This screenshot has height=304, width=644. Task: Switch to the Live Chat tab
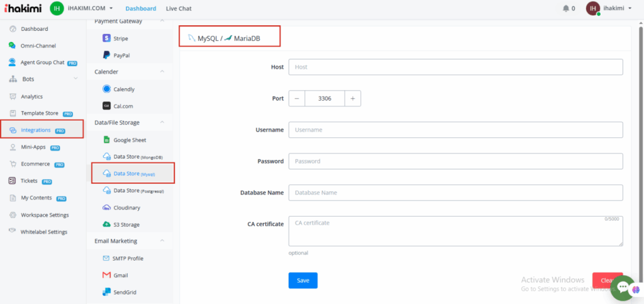coord(179,9)
